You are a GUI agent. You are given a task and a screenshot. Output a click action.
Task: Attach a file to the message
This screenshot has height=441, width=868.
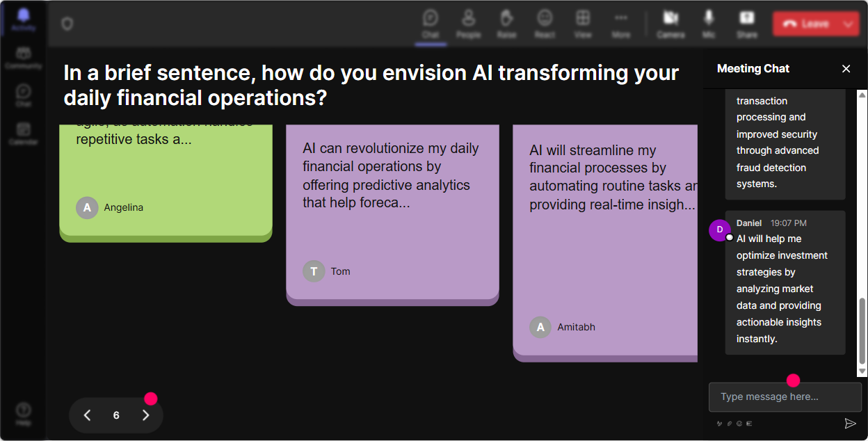point(730,423)
